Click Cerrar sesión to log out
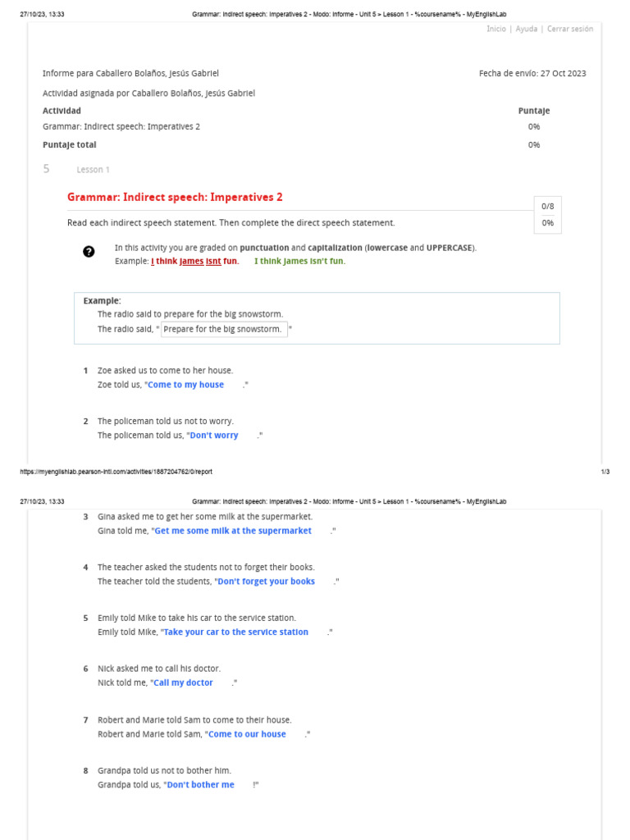 pyautogui.click(x=570, y=29)
